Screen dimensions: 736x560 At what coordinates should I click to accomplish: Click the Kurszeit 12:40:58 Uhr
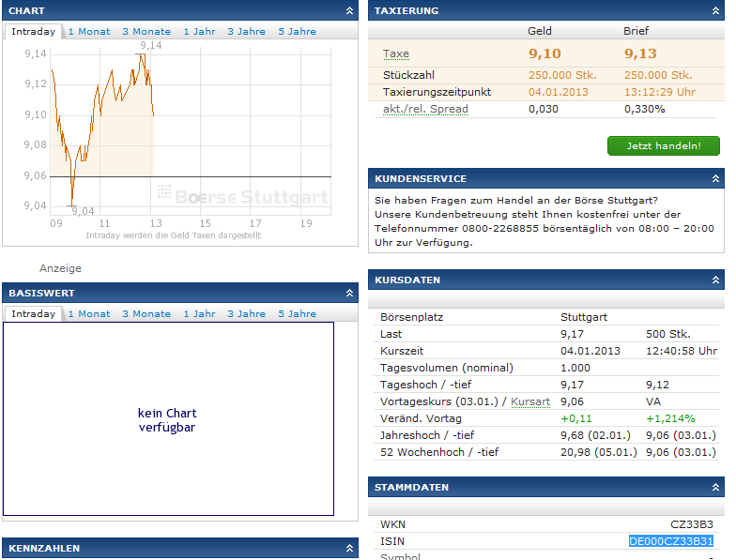(x=682, y=351)
